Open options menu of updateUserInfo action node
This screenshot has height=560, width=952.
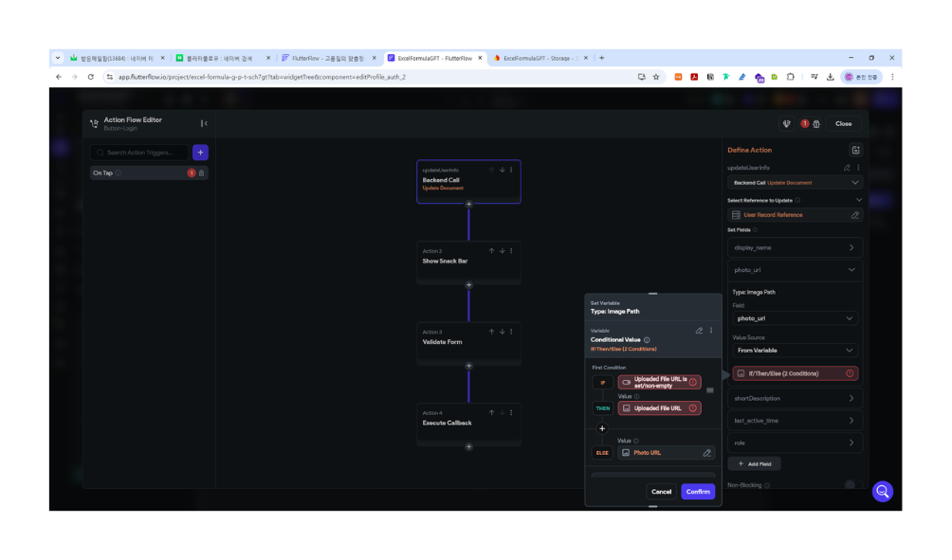tap(511, 170)
